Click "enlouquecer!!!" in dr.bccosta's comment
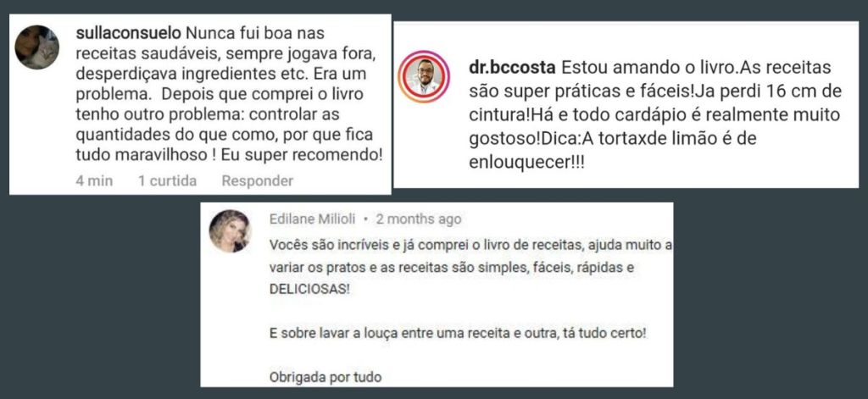 click(526, 162)
